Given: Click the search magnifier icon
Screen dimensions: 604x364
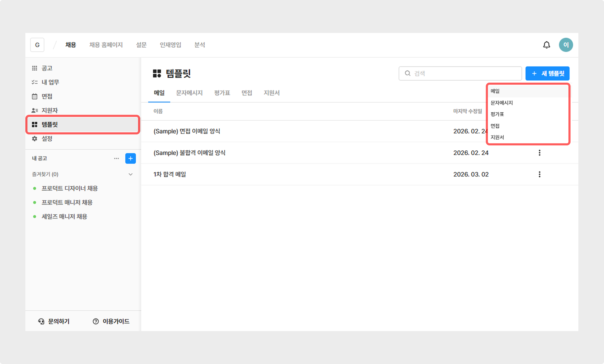Looking at the screenshot, I should [x=407, y=73].
